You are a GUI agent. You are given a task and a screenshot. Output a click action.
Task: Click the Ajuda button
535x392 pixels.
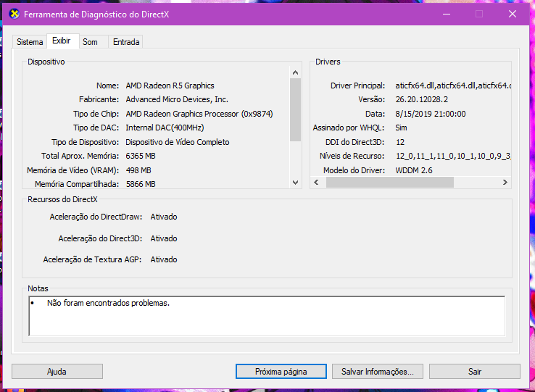click(x=57, y=371)
